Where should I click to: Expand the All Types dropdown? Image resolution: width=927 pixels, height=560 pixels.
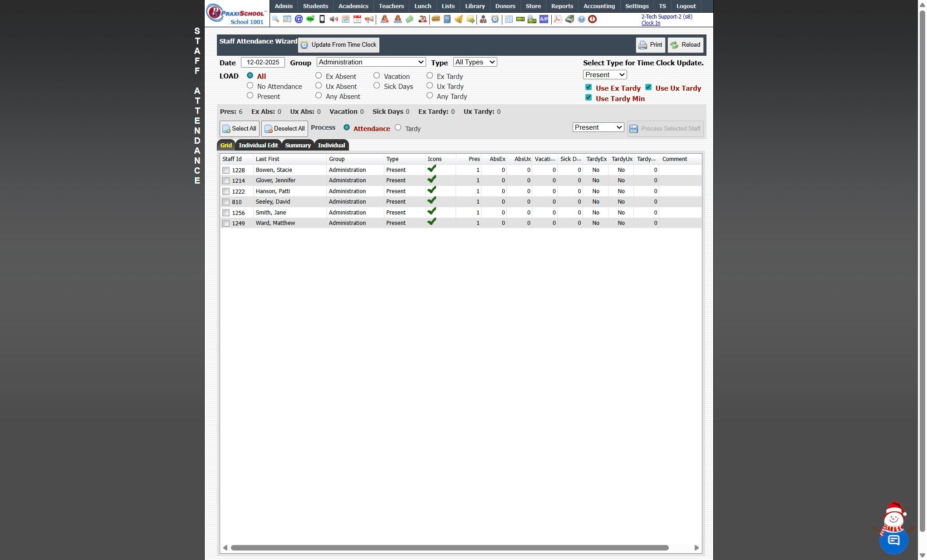[x=475, y=62]
